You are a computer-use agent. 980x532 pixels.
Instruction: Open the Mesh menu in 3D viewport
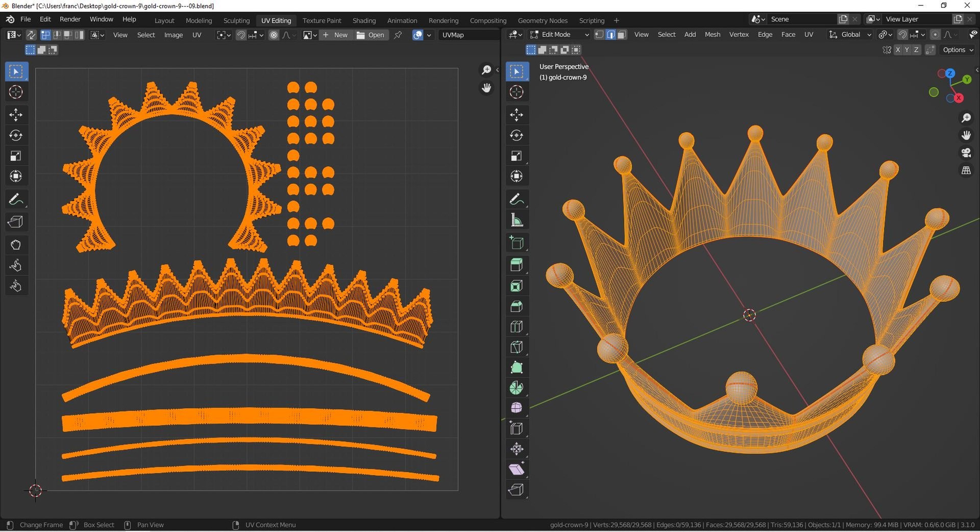[x=713, y=35]
